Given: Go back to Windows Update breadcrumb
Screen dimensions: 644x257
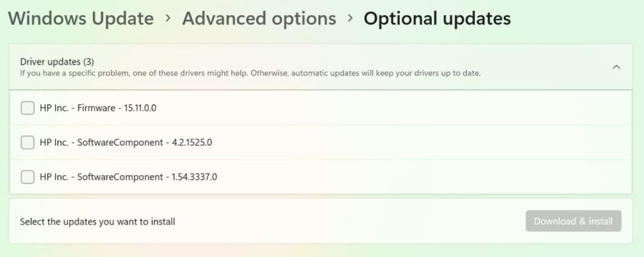Looking at the screenshot, I should [x=80, y=19].
